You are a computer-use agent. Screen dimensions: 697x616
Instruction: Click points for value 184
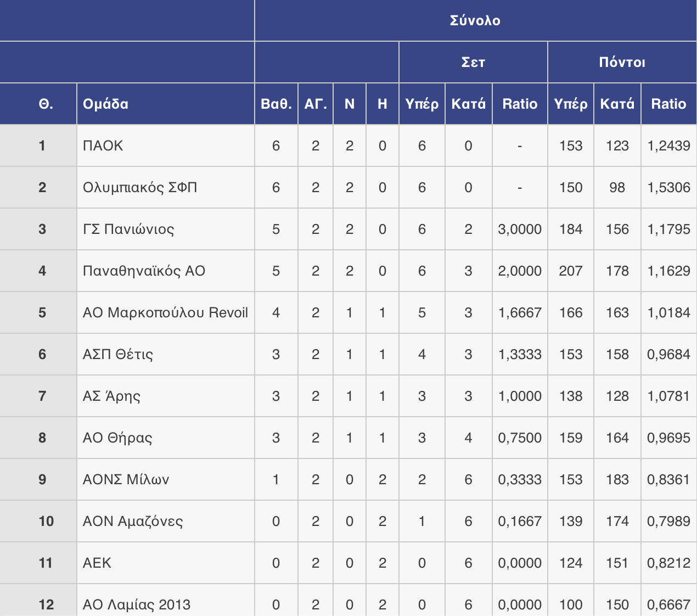pos(571,229)
